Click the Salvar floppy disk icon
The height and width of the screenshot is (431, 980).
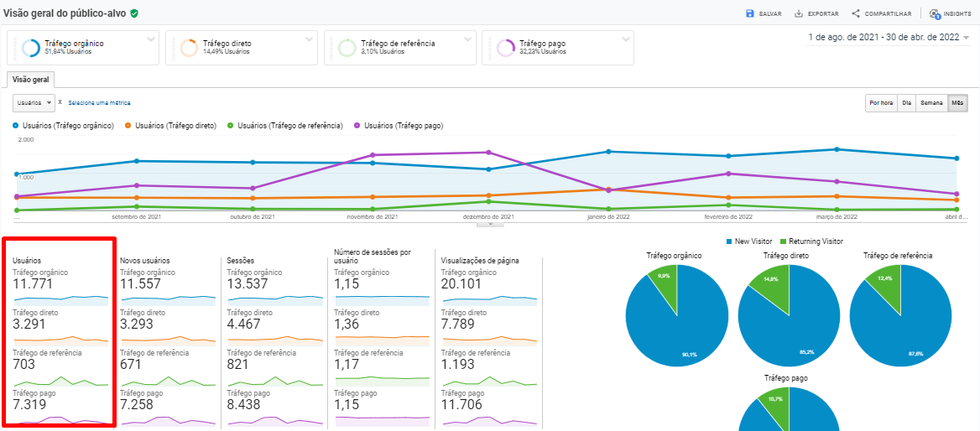tap(749, 13)
